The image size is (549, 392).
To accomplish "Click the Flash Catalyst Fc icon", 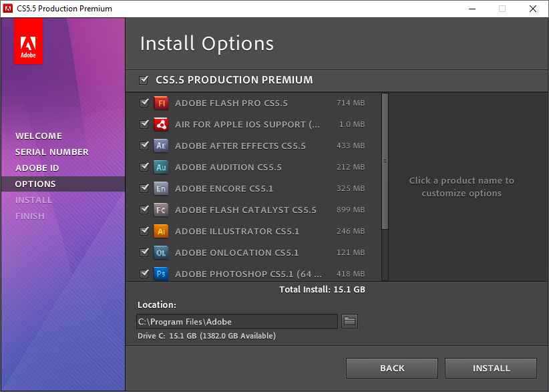I will pos(160,210).
